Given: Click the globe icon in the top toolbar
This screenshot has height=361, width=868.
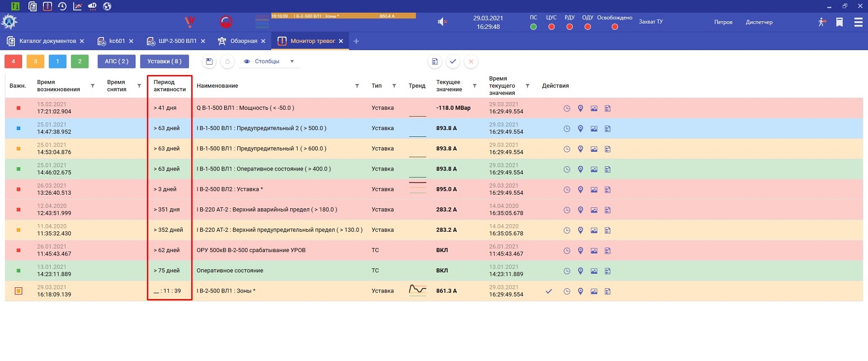Looking at the screenshot, I should (107, 6).
